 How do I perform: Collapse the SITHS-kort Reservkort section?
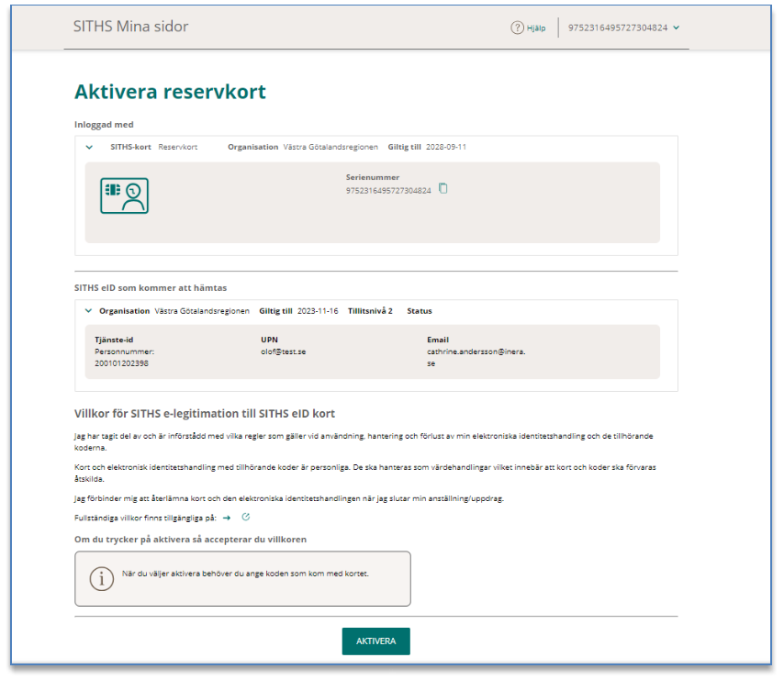point(89,147)
